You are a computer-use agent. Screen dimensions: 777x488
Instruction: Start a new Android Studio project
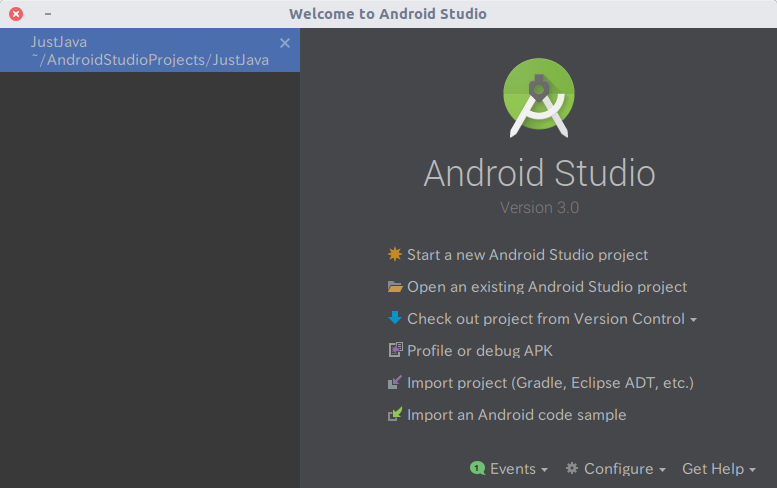click(527, 255)
